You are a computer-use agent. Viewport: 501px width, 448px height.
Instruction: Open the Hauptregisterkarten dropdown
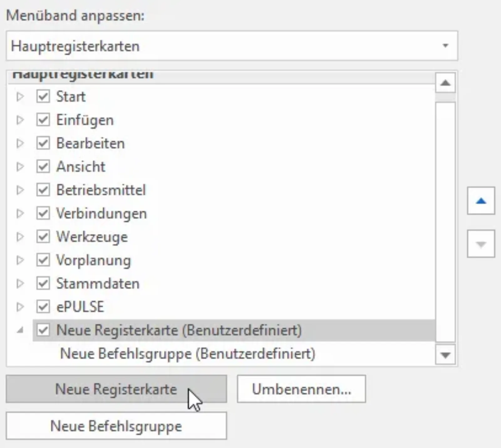coord(232,46)
